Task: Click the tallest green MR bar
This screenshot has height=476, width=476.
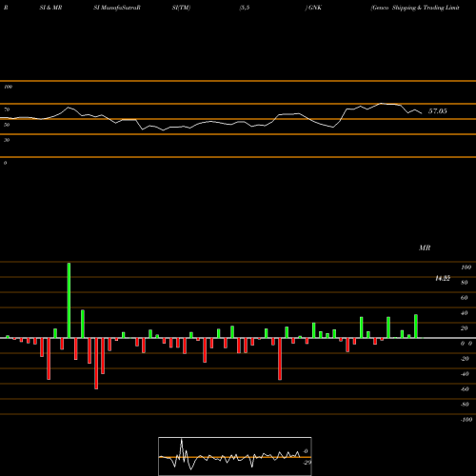Action: click(x=69, y=300)
